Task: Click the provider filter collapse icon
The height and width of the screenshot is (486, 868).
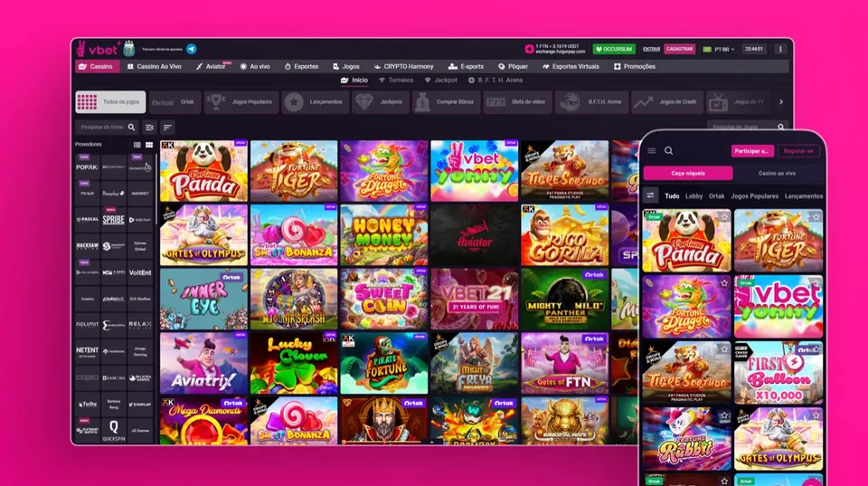Action: pyautogui.click(x=149, y=128)
